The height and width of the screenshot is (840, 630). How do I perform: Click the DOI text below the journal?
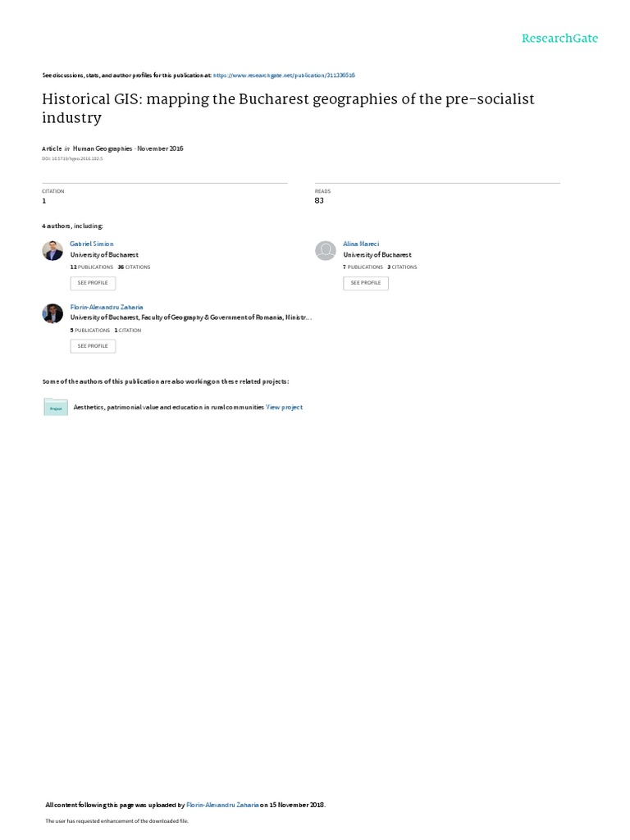coord(72,158)
